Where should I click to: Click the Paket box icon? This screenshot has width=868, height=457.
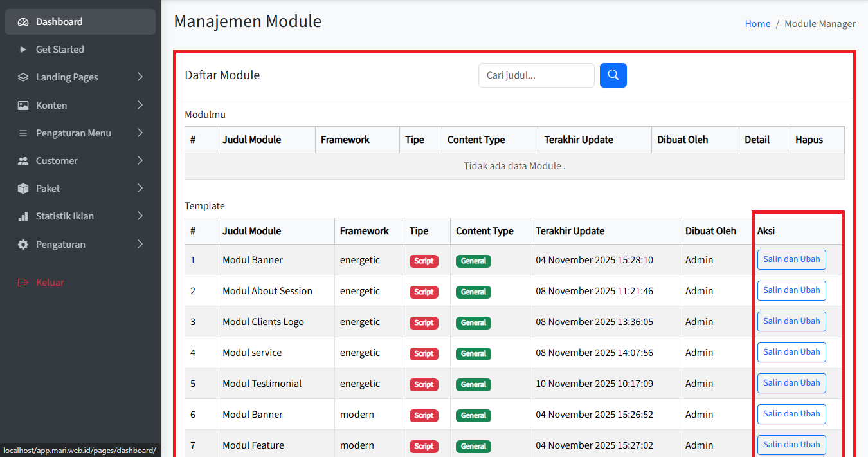coord(23,189)
